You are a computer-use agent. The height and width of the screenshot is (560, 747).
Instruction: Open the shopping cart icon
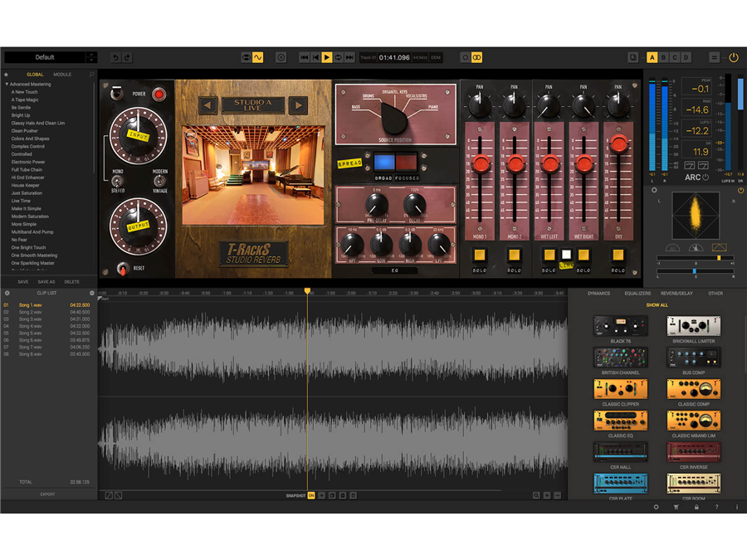coord(676,507)
